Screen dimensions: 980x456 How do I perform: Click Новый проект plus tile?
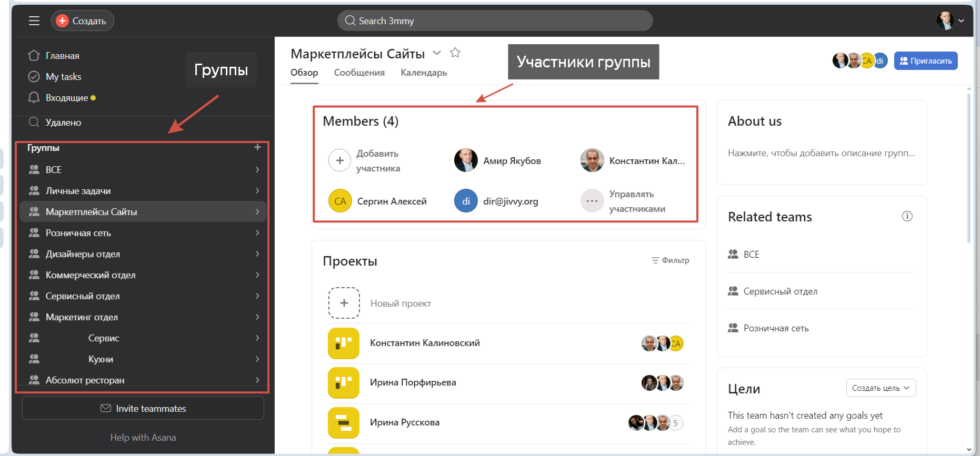coord(344,303)
